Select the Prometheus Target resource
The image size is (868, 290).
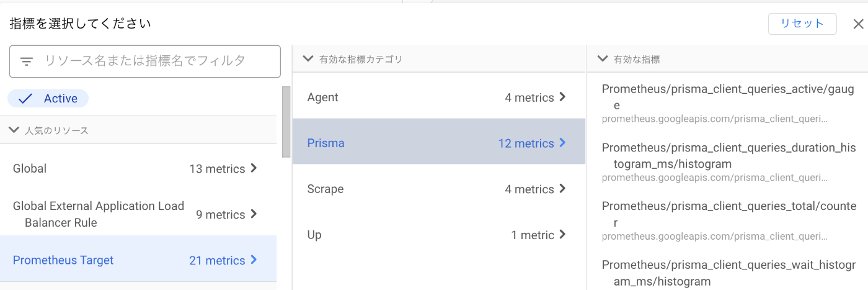(x=138, y=260)
